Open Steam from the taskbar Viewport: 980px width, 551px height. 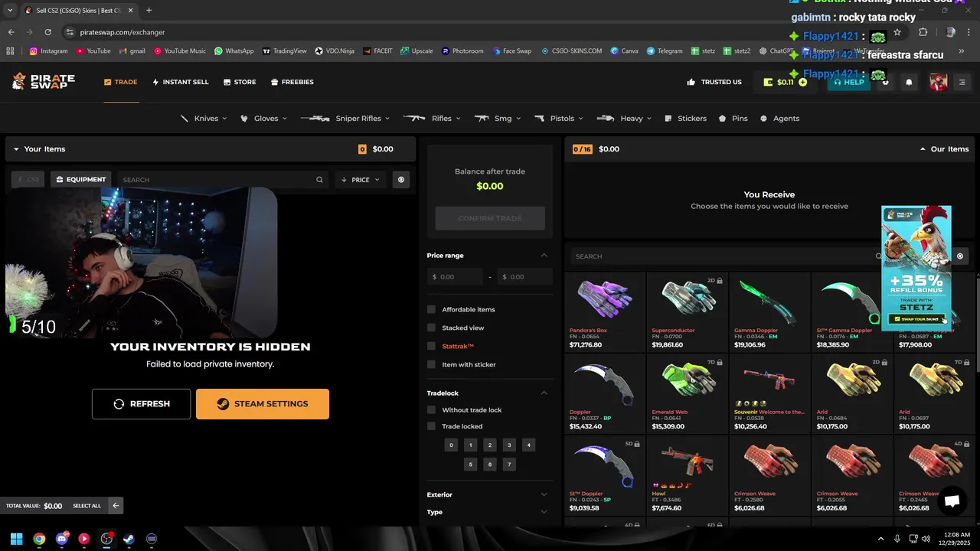(129, 539)
